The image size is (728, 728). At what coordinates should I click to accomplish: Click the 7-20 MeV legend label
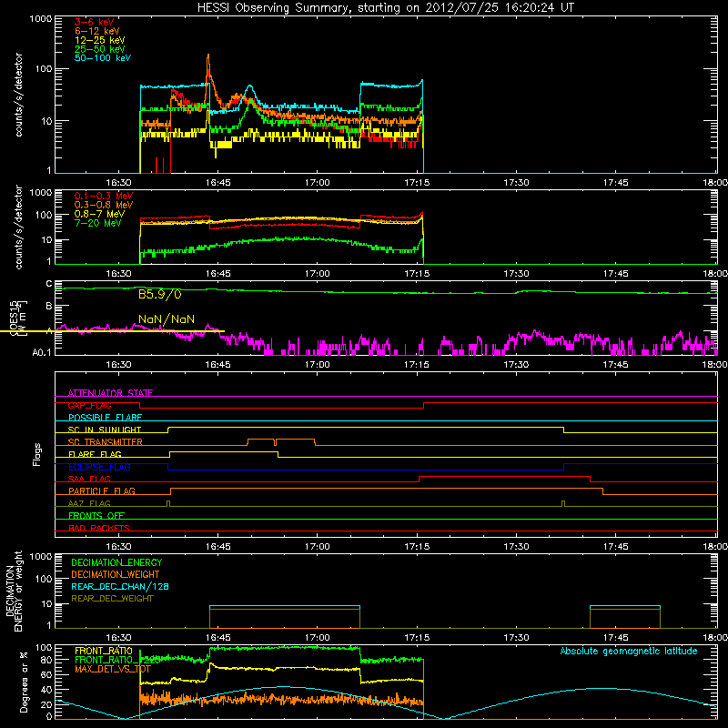click(x=98, y=223)
